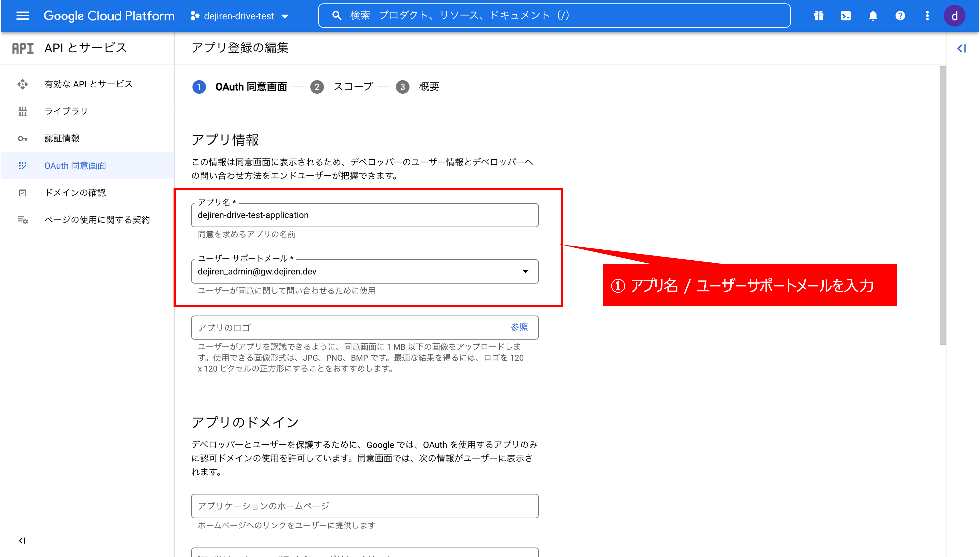Click the 参照 browse button
The height and width of the screenshot is (557, 980).
tap(519, 327)
